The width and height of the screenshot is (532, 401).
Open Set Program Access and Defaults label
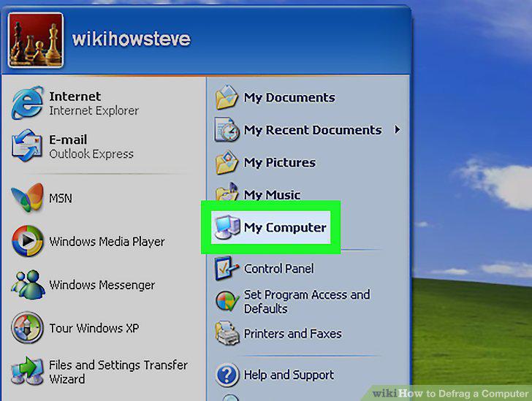tap(307, 302)
